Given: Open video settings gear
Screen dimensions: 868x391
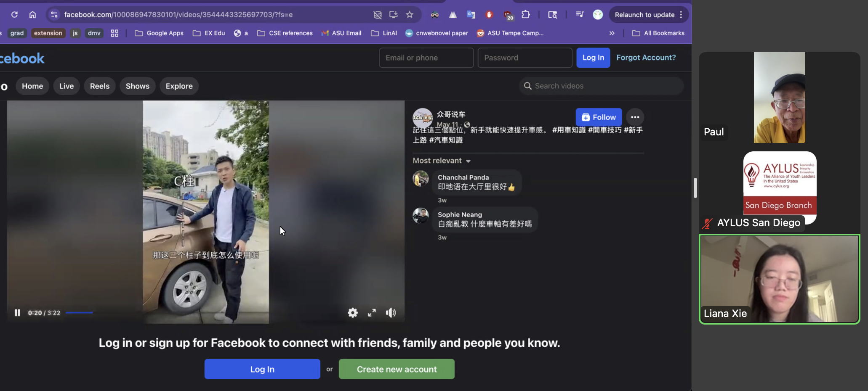Looking at the screenshot, I should click(352, 313).
